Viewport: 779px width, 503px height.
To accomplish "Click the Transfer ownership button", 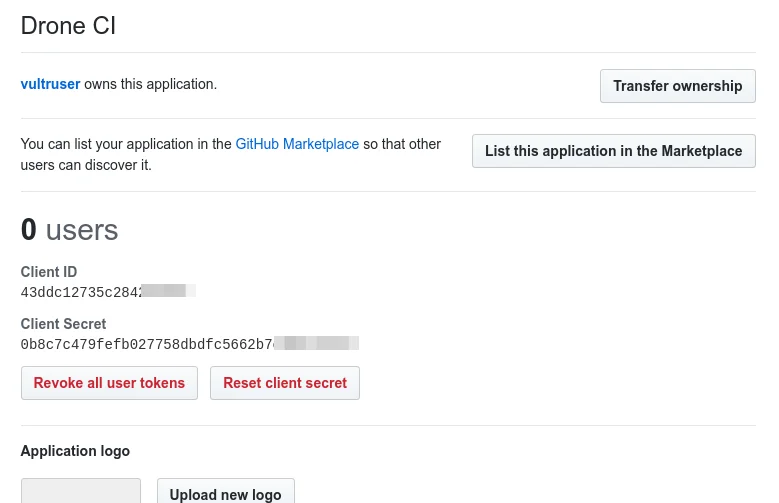I will tap(677, 86).
